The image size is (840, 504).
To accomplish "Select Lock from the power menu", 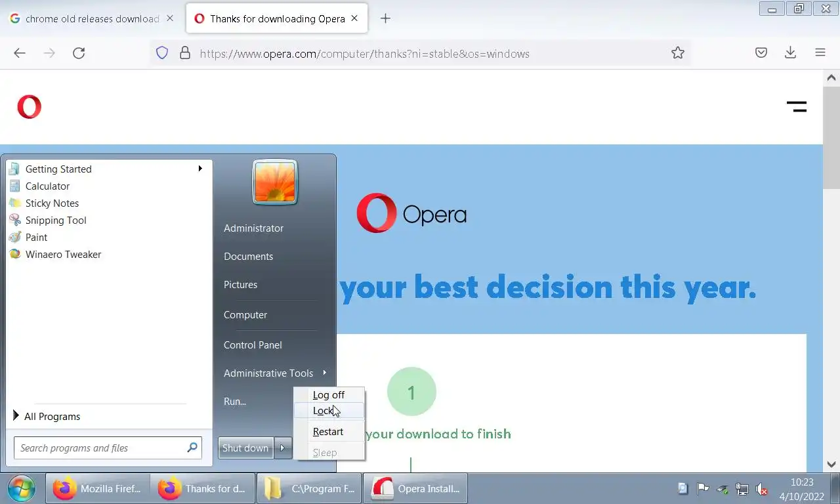I will pos(329,410).
